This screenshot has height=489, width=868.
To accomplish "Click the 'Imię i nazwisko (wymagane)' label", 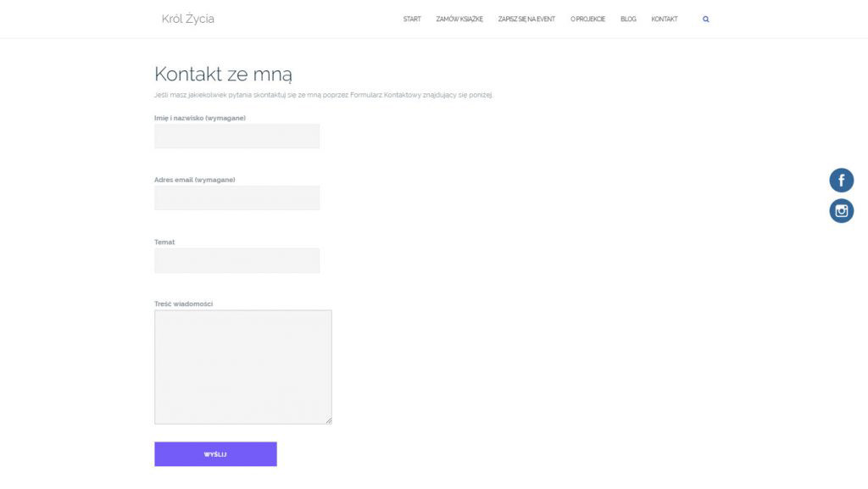I will [200, 118].
